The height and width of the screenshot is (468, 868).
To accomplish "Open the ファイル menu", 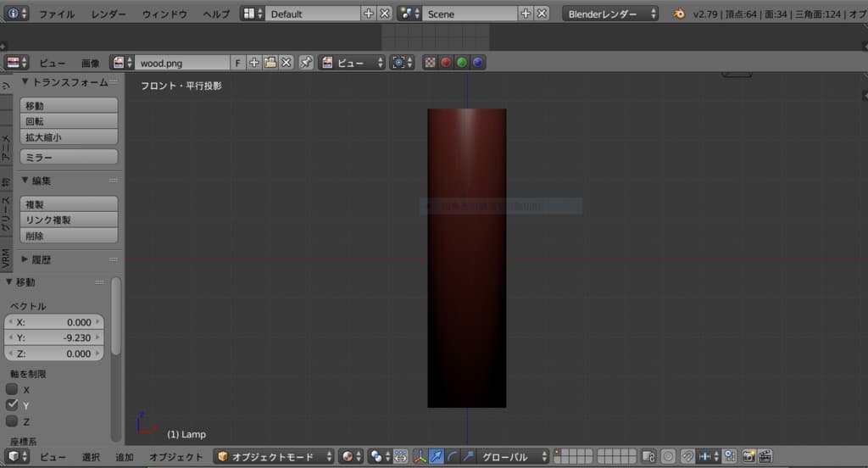I will click(x=57, y=14).
